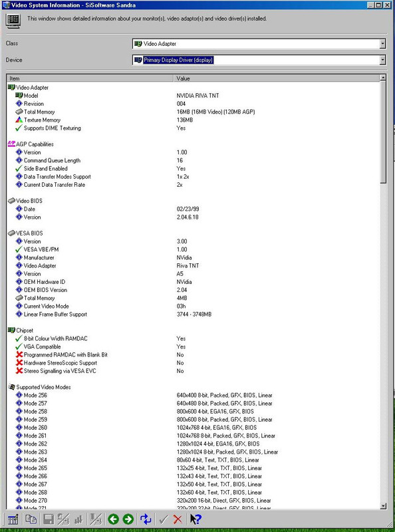Click the Chipset section icon
395x532 pixels.
pyautogui.click(x=11, y=330)
